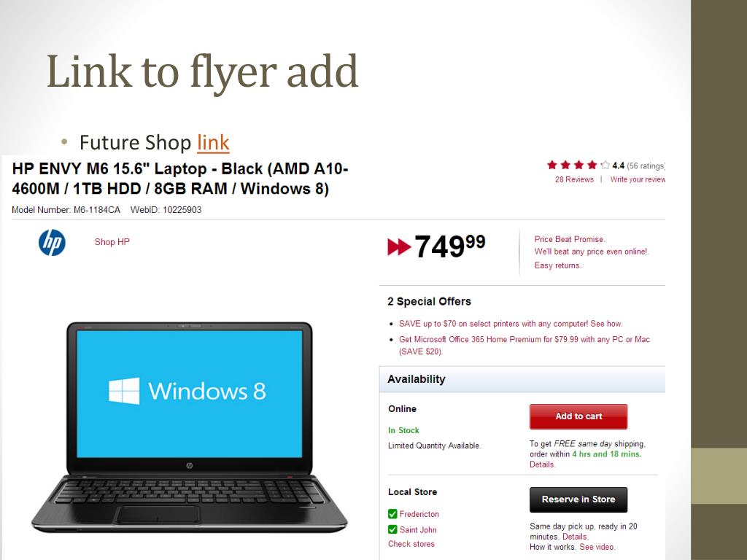Toggle the Fredericton store checkbox

tap(392, 514)
